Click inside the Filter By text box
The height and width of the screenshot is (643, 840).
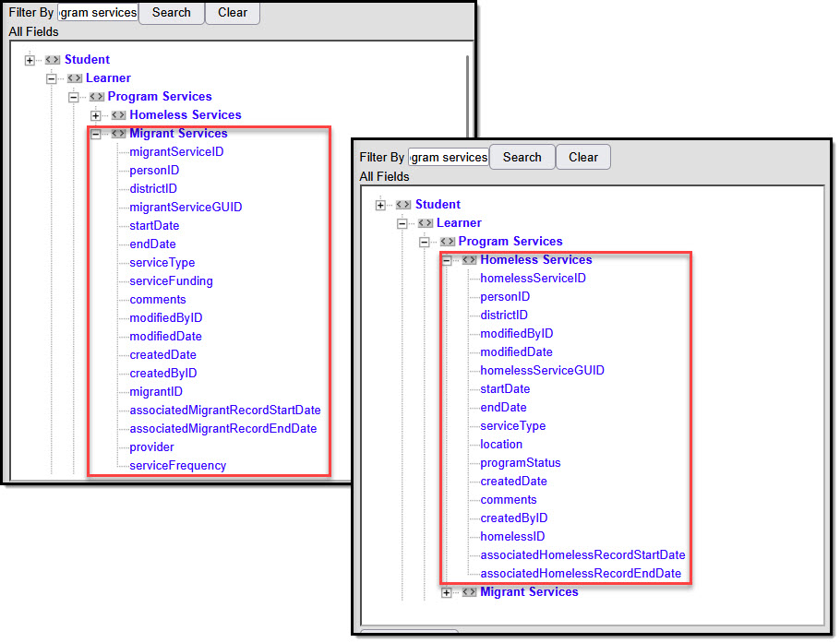coord(449,157)
